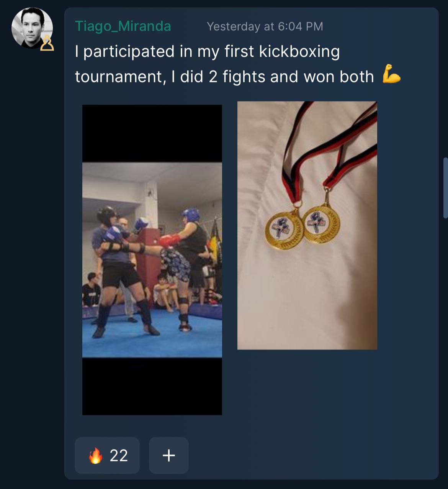This screenshot has height=489, width=448.
Task: Open the kickboxing fight photo
Action: pyautogui.click(x=152, y=260)
